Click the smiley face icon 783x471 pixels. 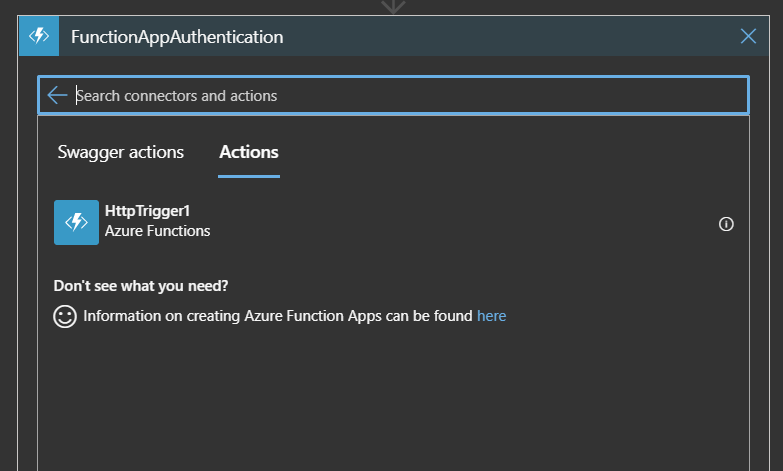point(65,316)
